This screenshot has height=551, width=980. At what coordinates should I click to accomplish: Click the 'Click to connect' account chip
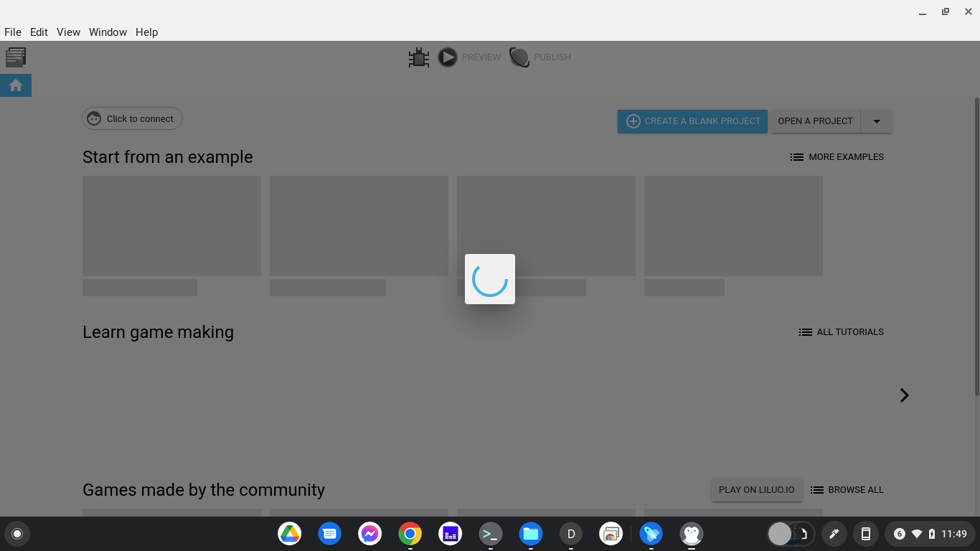[x=133, y=118]
